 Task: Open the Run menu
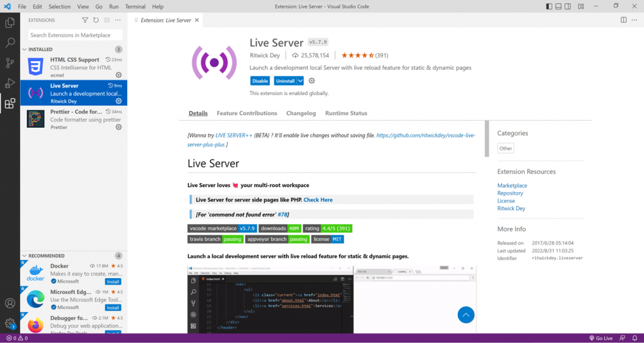tap(114, 6)
